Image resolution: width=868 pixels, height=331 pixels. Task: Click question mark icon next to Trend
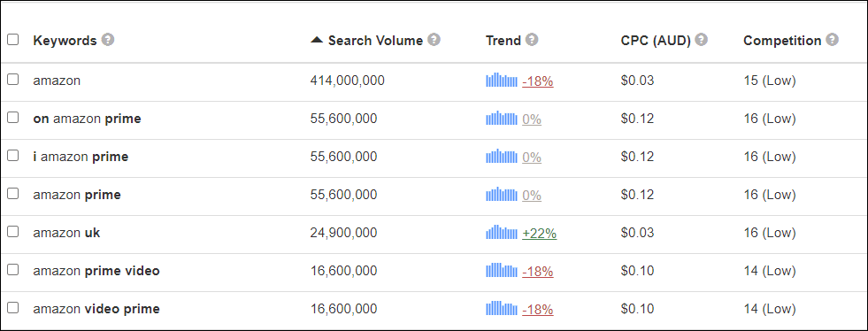click(x=532, y=40)
